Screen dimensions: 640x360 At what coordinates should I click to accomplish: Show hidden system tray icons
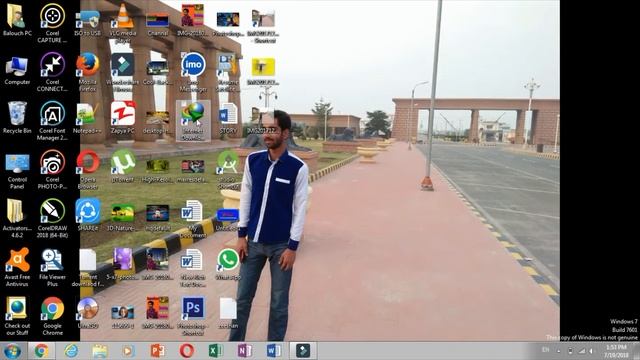pos(559,351)
